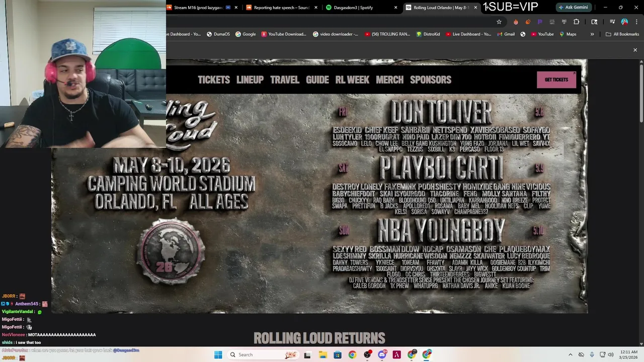This screenshot has width=644, height=362.
Task: Click the Ask Gemini button
Action: pyautogui.click(x=573, y=7)
